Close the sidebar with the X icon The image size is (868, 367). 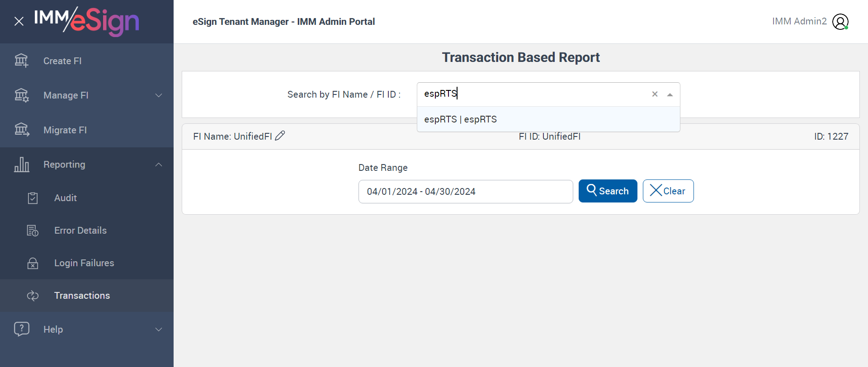click(19, 21)
